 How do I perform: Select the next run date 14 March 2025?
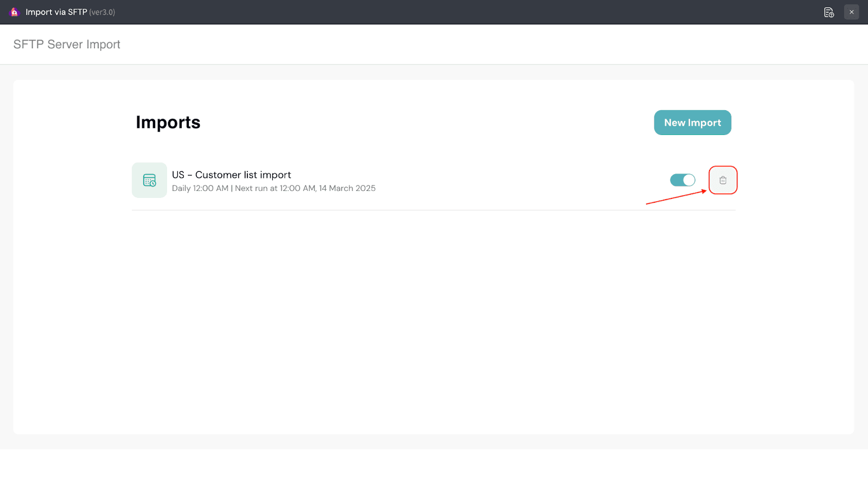click(x=347, y=188)
